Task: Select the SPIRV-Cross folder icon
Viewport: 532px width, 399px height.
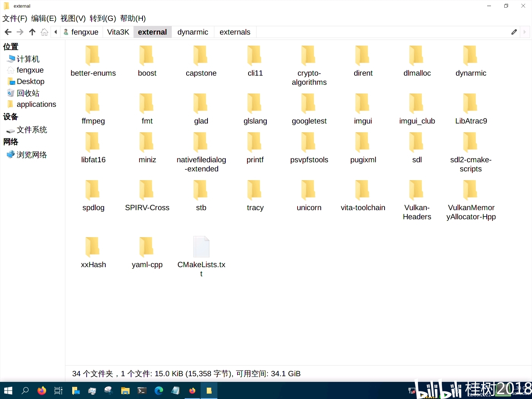Action: pos(147,190)
